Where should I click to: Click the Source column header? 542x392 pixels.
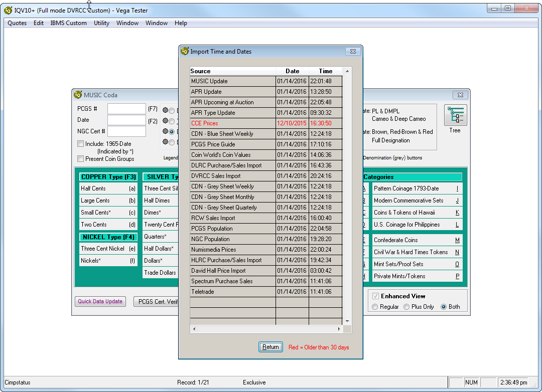click(x=233, y=71)
